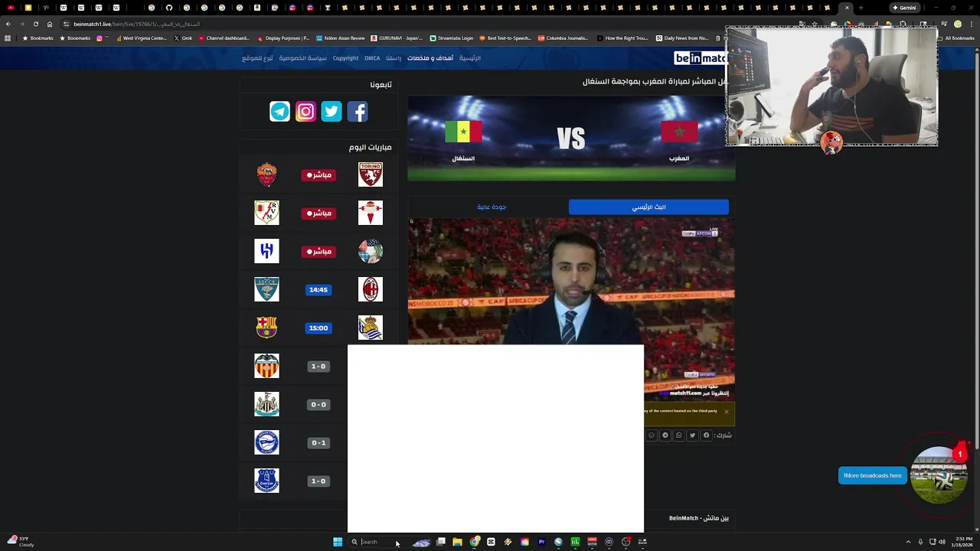Close the yellow third-party notice
The image size is (980, 551).
point(727,412)
